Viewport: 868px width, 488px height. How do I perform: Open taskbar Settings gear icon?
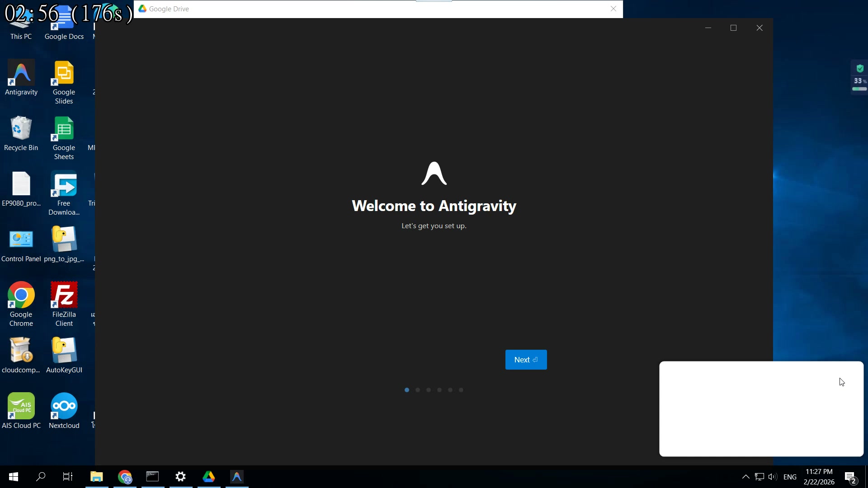[x=181, y=477]
